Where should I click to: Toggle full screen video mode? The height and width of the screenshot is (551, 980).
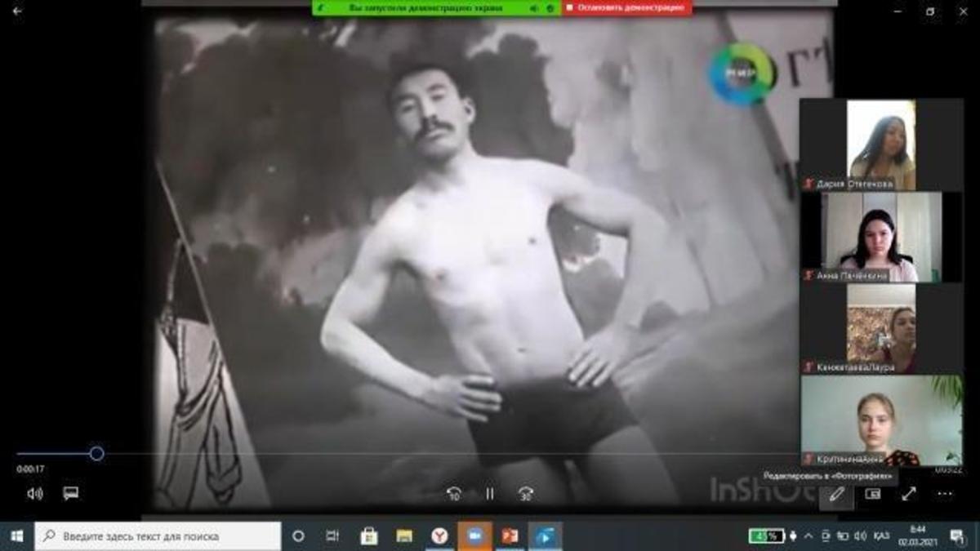pyautogui.click(x=909, y=494)
